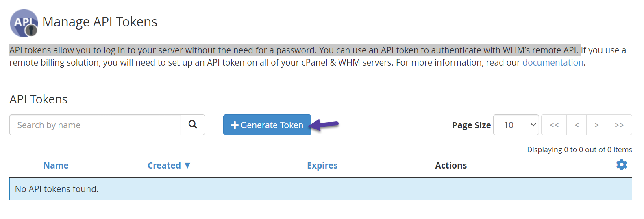Open table settings via the gear icon
Viewport: 644px width, 219px height.
(621, 165)
